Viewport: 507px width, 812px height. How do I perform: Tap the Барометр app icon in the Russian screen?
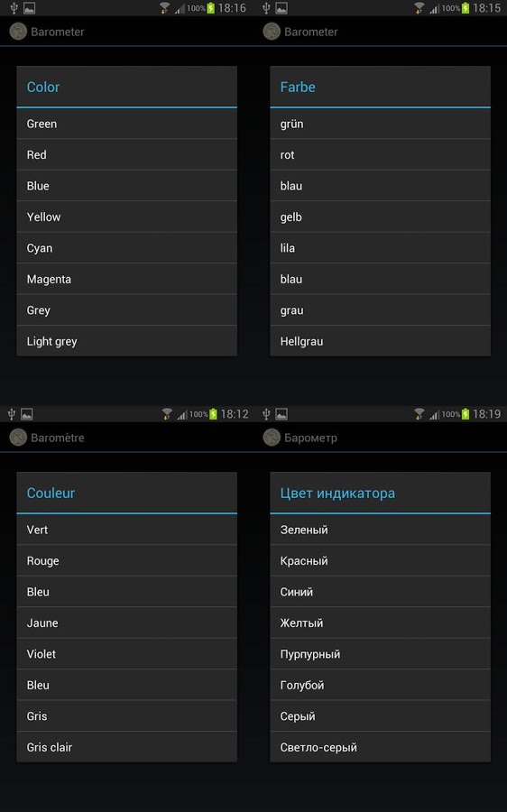coord(272,438)
